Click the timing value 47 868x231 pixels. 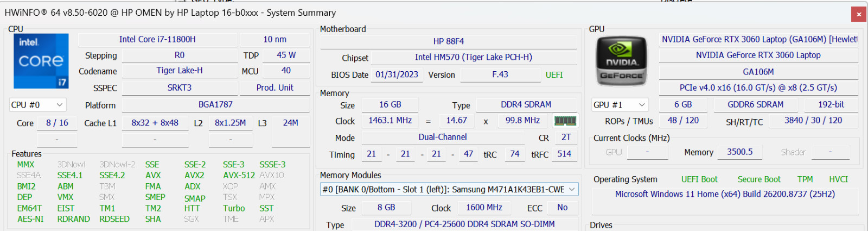pyautogui.click(x=468, y=154)
